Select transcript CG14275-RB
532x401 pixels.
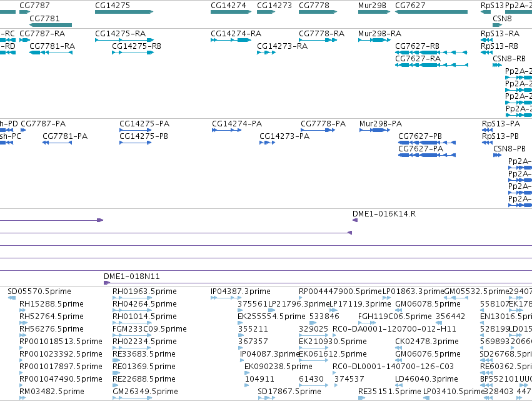(136, 46)
